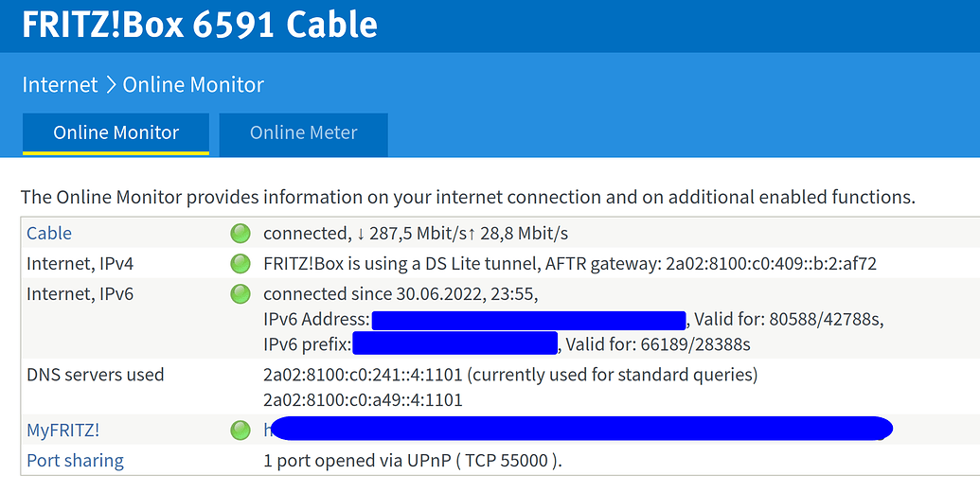The image size is (980, 492).
Task: Open the Online Meter tab
Action: (x=303, y=132)
